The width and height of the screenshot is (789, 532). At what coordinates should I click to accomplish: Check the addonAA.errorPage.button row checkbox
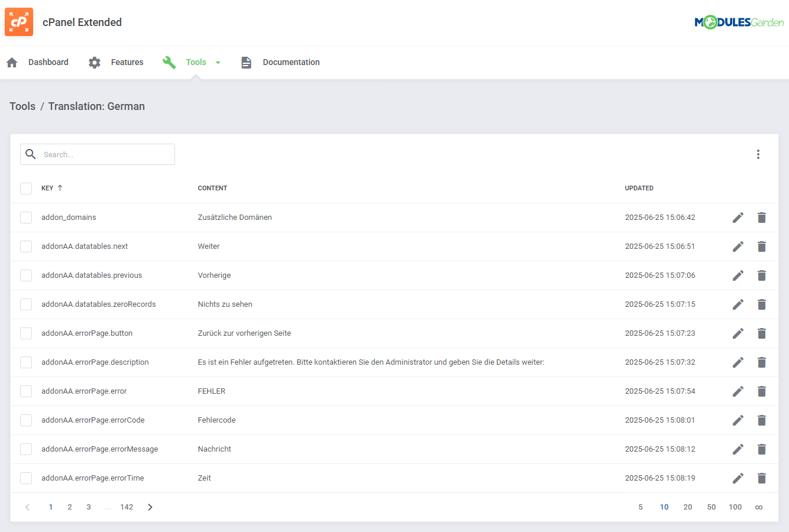(x=26, y=333)
